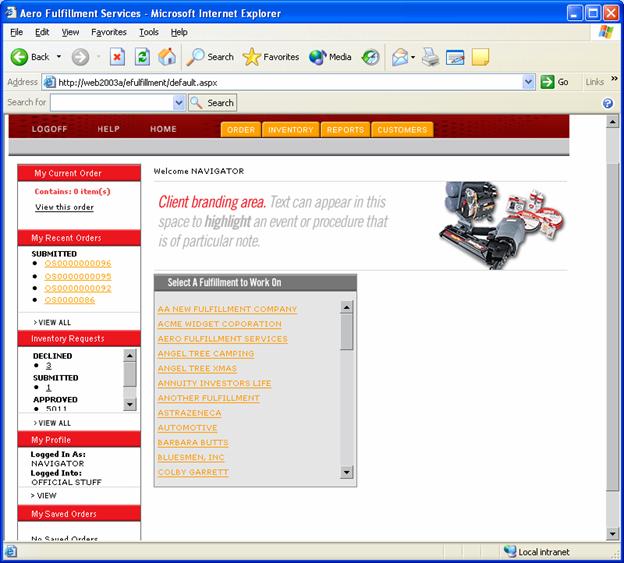This screenshot has width=624, height=563.
Task: Click the Inventory Requests scroll down arrow
Action: (x=130, y=404)
